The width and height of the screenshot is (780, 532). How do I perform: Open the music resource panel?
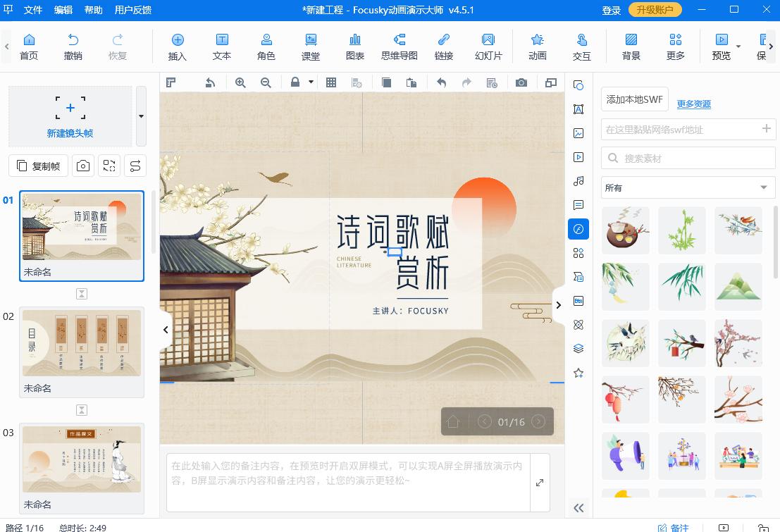pyautogui.click(x=578, y=180)
